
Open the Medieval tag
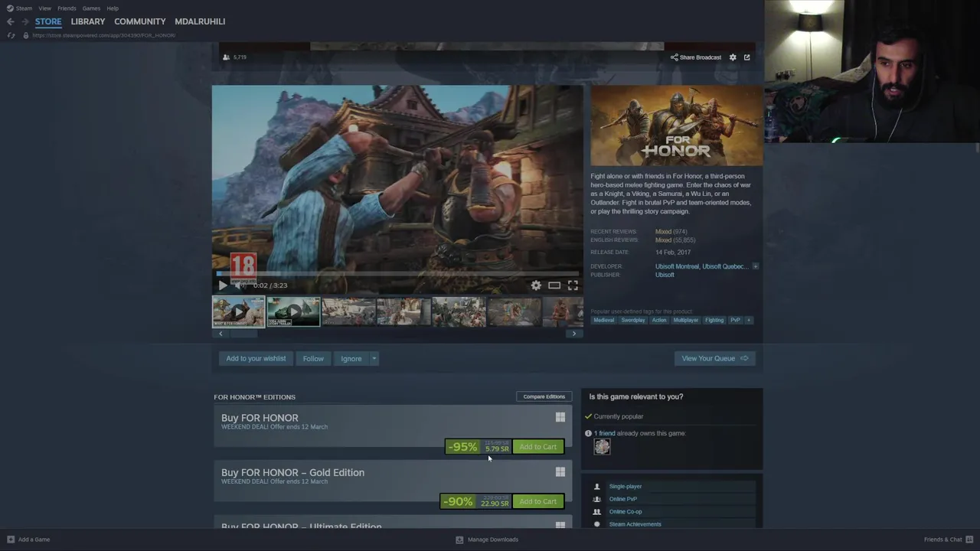pyautogui.click(x=603, y=320)
